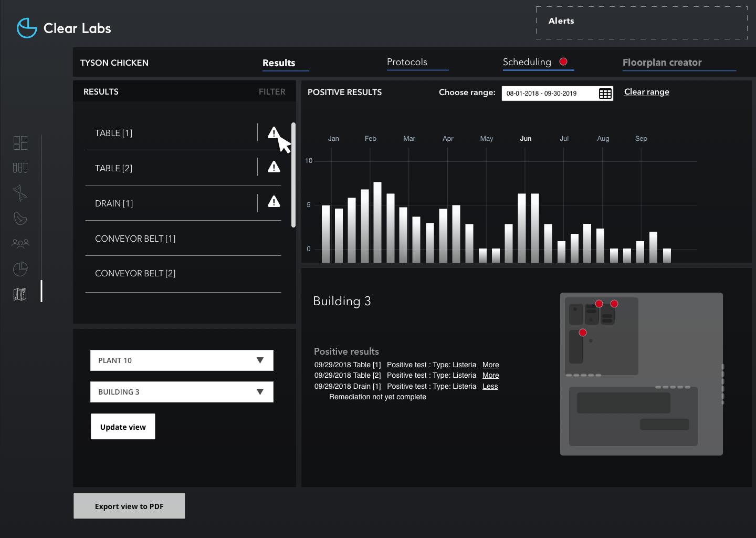This screenshot has height=538, width=756.
Task: Open the dashboard grid icon in sidebar
Action: (x=20, y=143)
